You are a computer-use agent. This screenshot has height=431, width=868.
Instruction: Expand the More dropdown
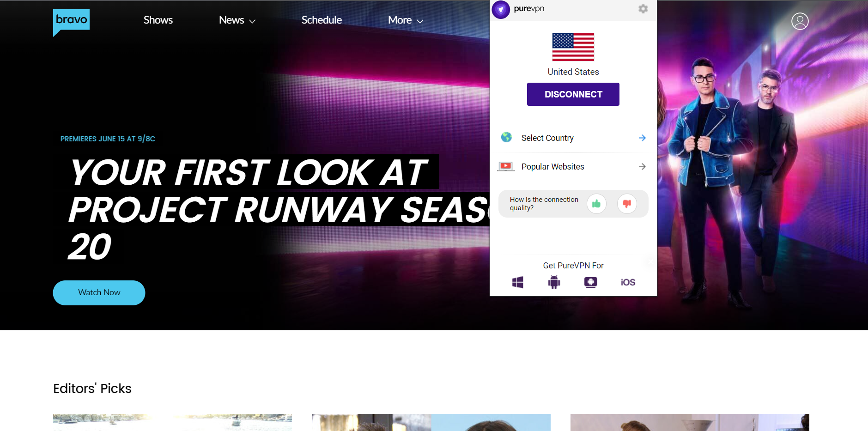(x=405, y=20)
